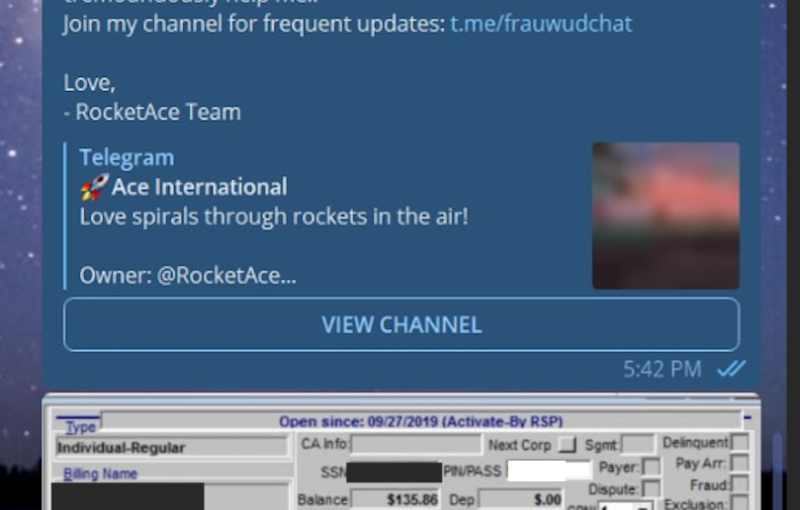Screen dimensions: 800x510
Task: Enable the Fraud checkbox
Action: [739, 485]
